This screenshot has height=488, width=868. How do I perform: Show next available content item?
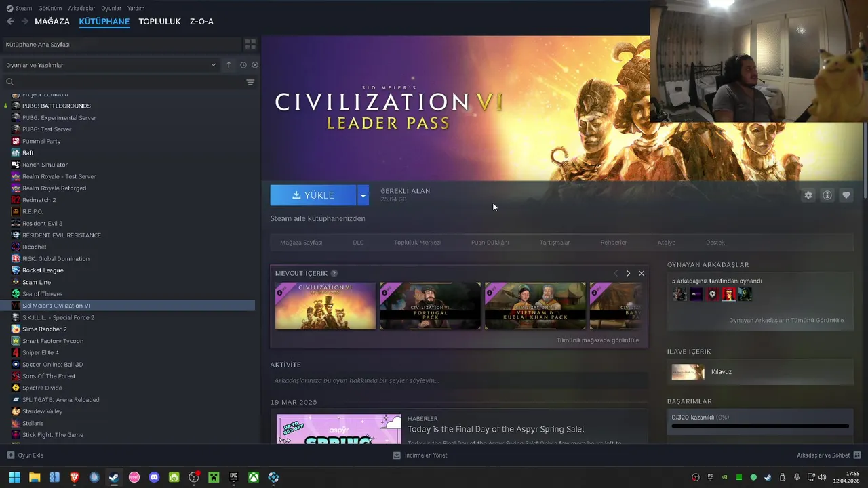click(628, 273)
